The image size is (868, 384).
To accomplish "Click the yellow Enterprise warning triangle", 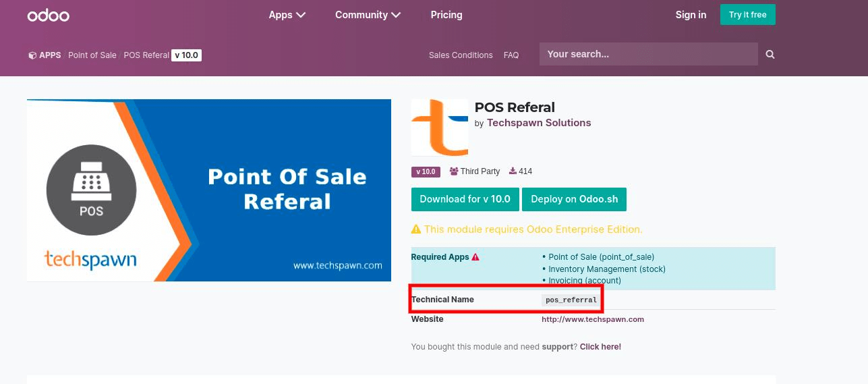I will click(416, 229).
